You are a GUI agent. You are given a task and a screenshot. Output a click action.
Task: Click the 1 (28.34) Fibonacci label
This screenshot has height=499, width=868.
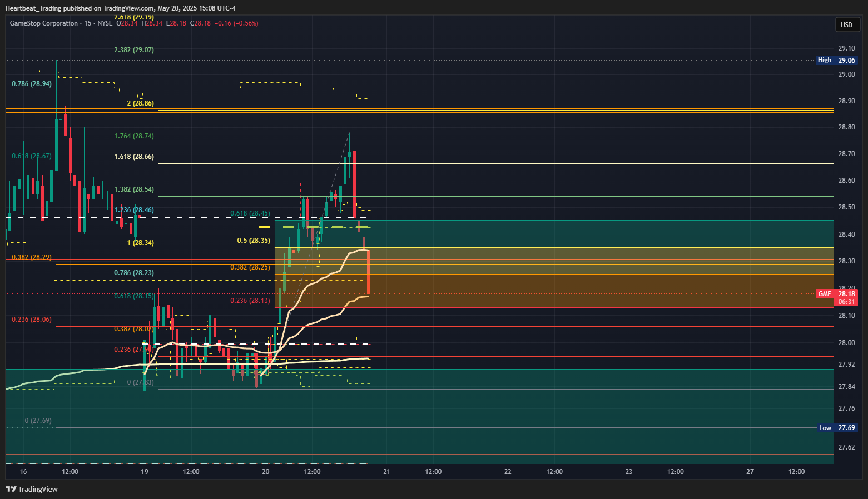[141, 243]
